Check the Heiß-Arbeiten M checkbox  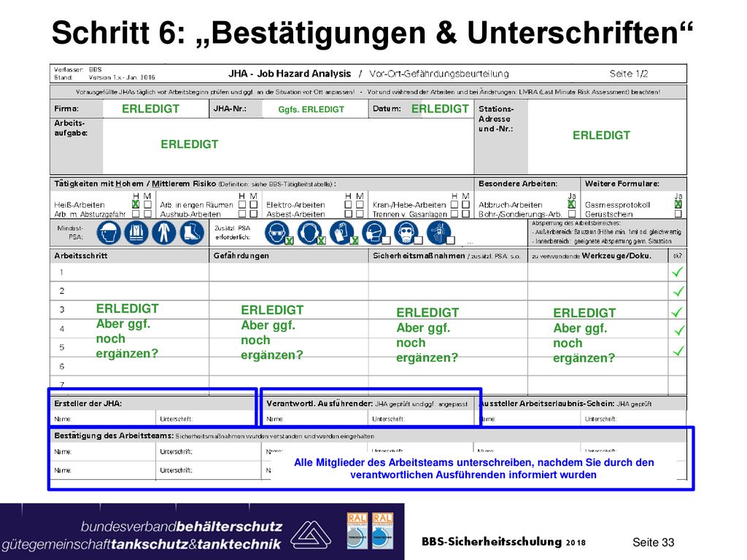pos(147,204)
